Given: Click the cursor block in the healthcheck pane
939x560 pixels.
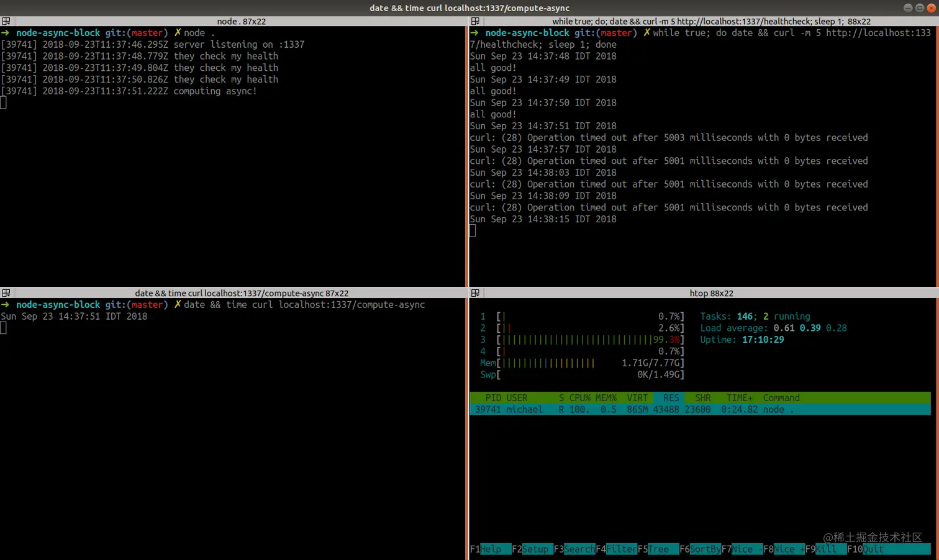Looking at the screenshot, I should [x=473, y=231].
